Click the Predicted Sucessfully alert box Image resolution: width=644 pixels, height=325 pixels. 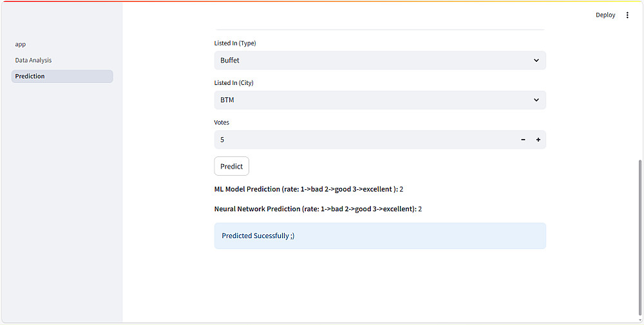[380, 236]
